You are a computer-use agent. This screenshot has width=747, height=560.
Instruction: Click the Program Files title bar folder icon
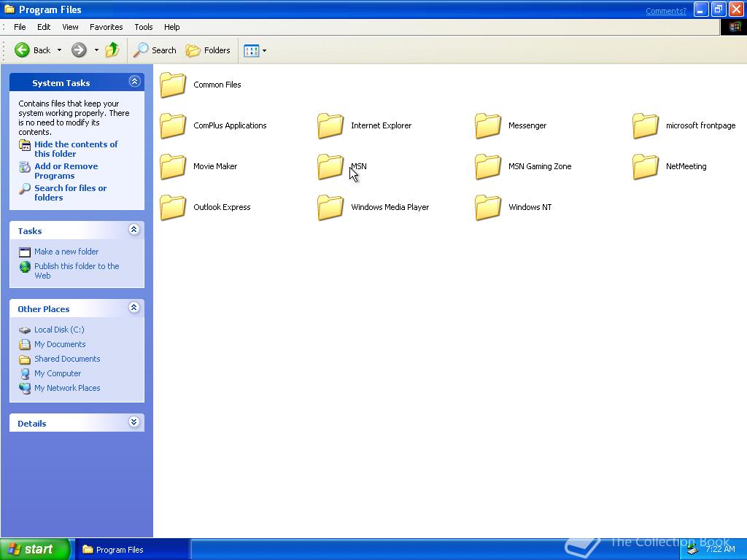pyautogui.click(x=9, y=9)
